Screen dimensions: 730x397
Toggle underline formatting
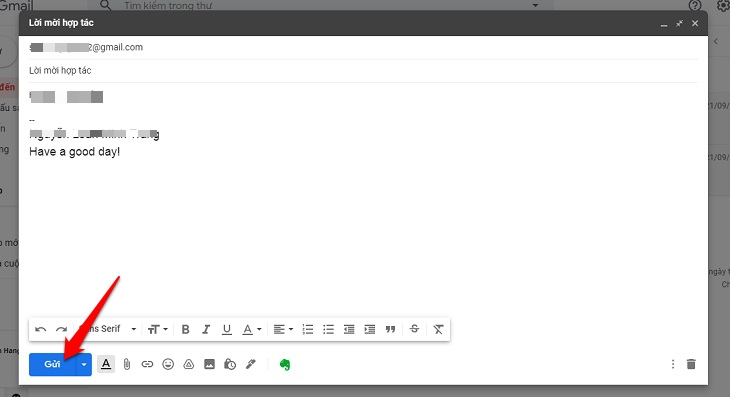pos(227,330)
